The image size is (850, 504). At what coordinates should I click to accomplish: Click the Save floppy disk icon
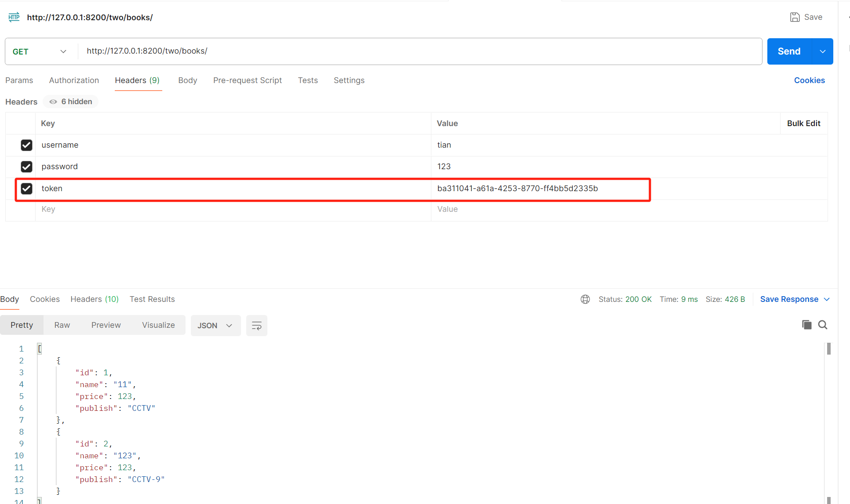(x=795, y=17)
